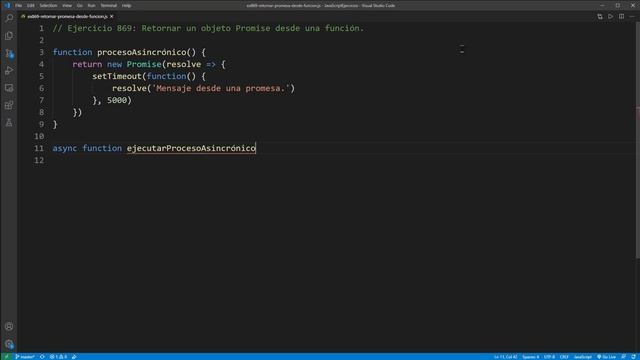Click the procesoAsincrónico function name on line 3
Screen dimensions: 640x360
[142, 52]
